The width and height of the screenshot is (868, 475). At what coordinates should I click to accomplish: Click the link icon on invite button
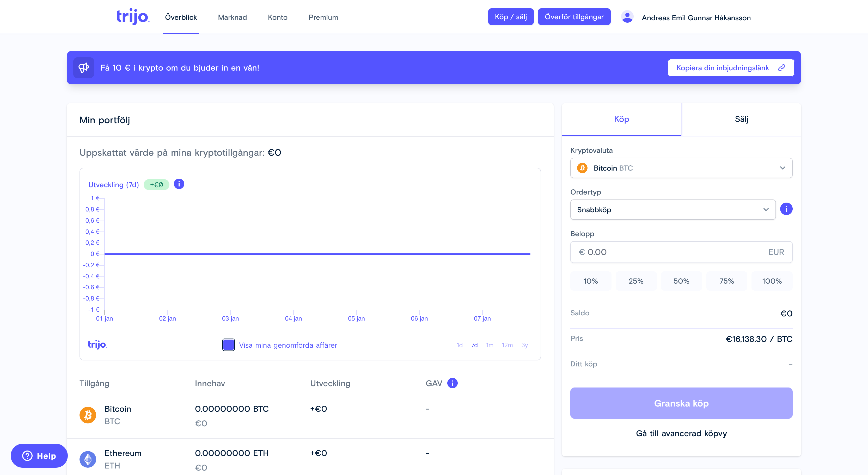coord(782,68)
